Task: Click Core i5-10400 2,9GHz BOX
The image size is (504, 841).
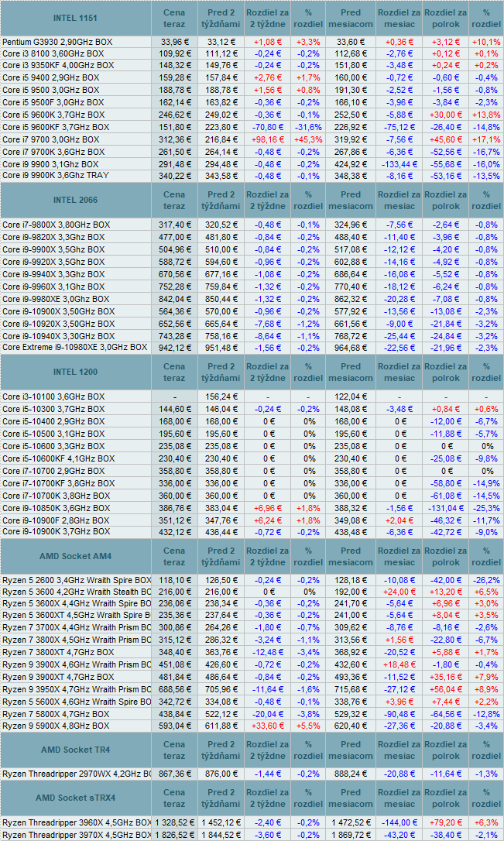Action: pos(53,421)
